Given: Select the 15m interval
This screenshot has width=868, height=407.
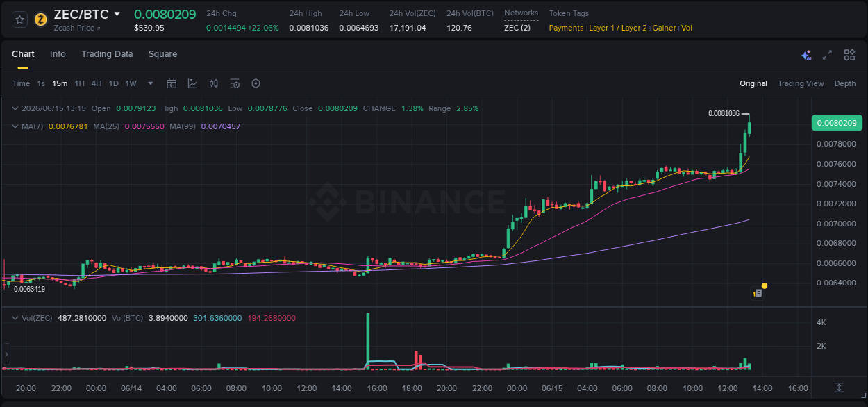Looking at the screenshot, I should [60, 83].
